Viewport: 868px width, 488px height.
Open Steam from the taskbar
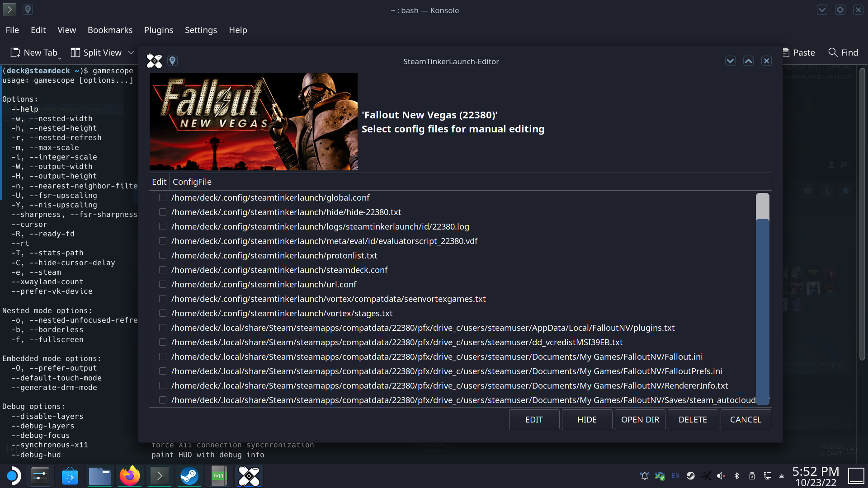(189, 476)
